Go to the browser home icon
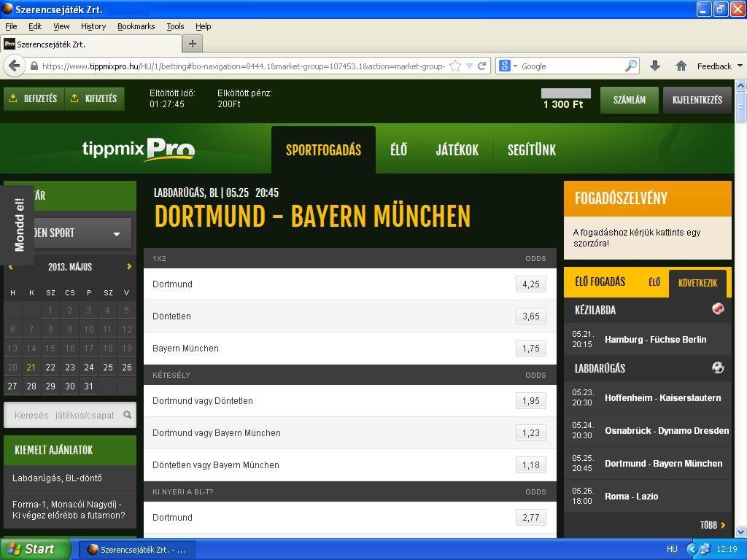 point(681,66)
